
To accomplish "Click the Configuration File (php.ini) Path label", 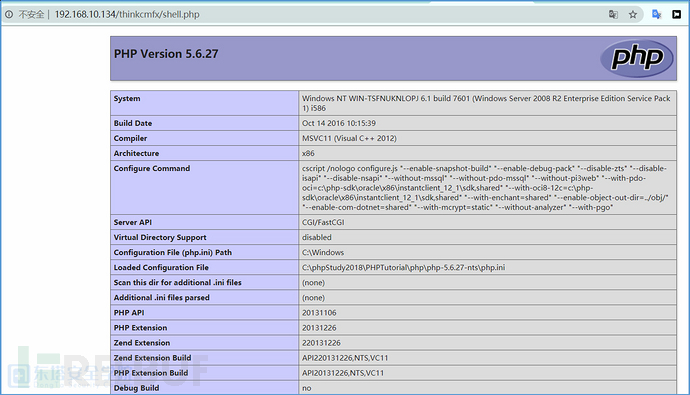I will point(172,252).
